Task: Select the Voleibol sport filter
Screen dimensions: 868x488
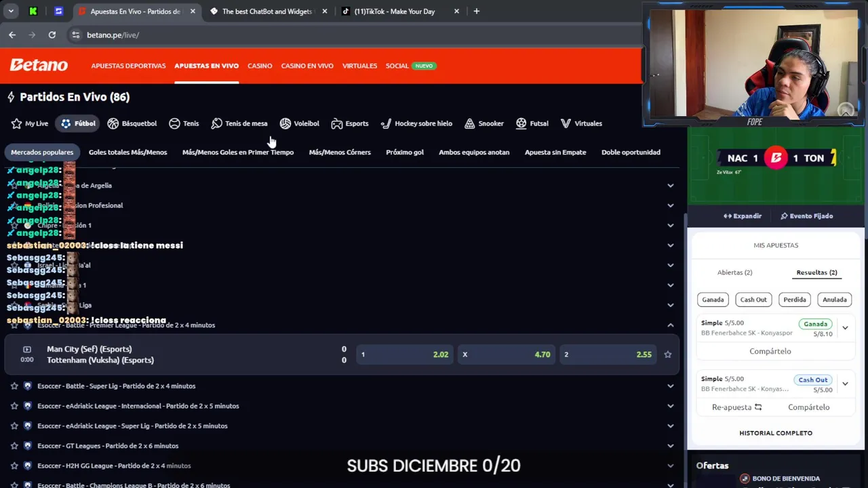Action: click(299, 123)
